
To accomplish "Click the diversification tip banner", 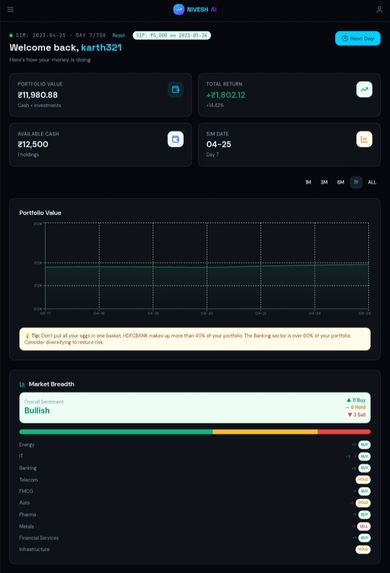I will pyautogui.click(x=195, y=339).
